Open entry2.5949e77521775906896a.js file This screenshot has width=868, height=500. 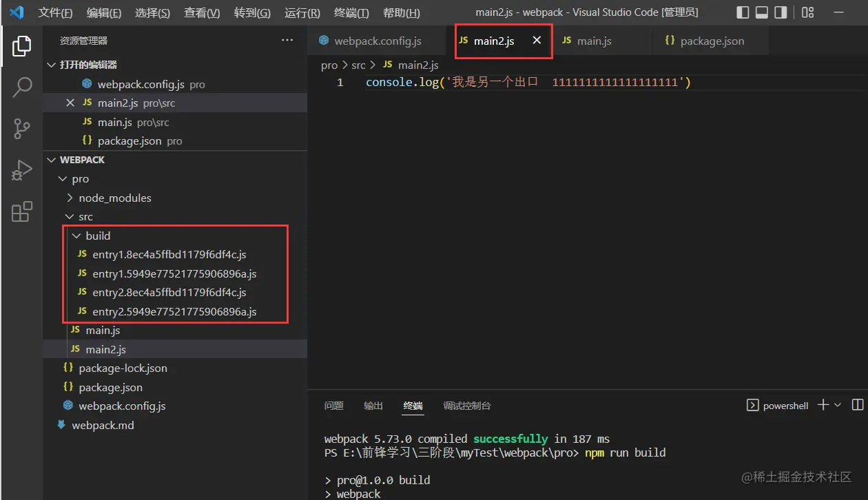pos(175,311)
